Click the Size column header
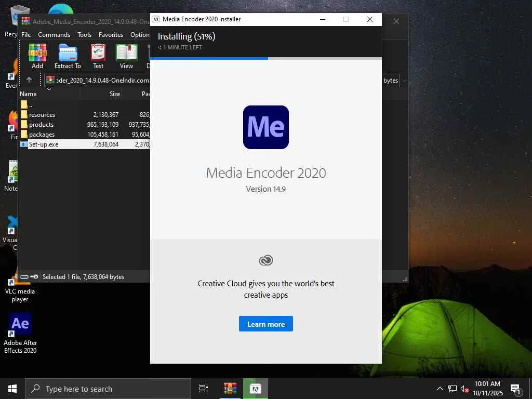Image resolution: width=532 pixels, height=399 pixels. pos(101,94)
